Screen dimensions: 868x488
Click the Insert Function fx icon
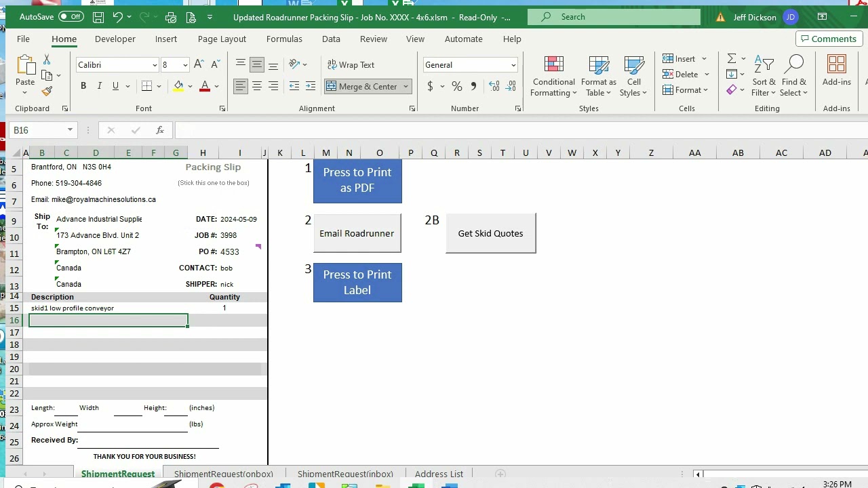coord(160,130)
